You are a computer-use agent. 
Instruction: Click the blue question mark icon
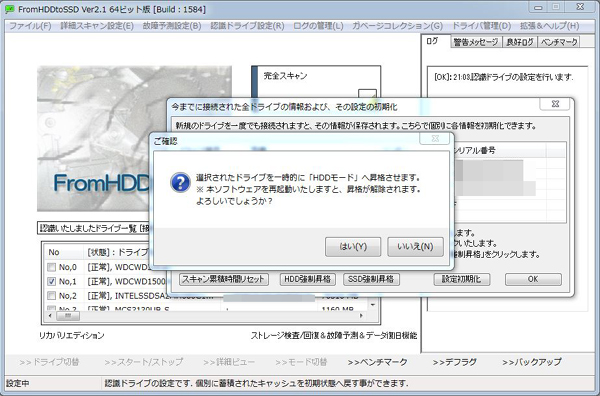(x=180, y=183)
